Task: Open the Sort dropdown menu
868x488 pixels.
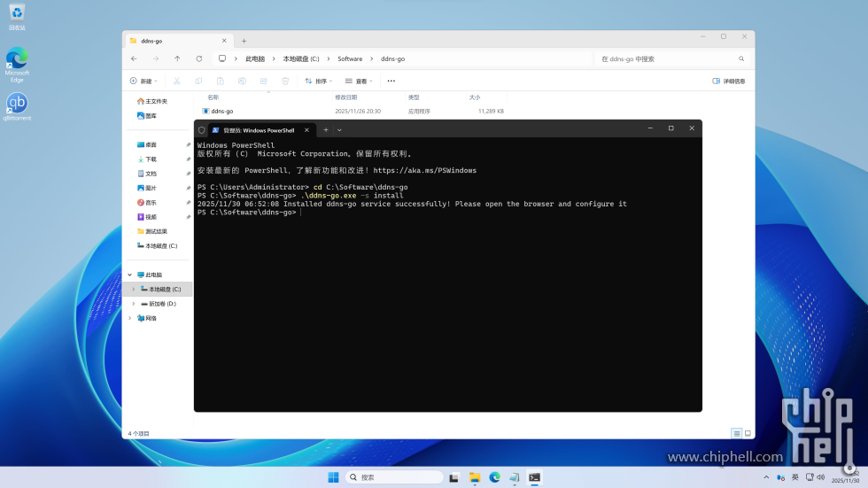Action: pos(318,81)
